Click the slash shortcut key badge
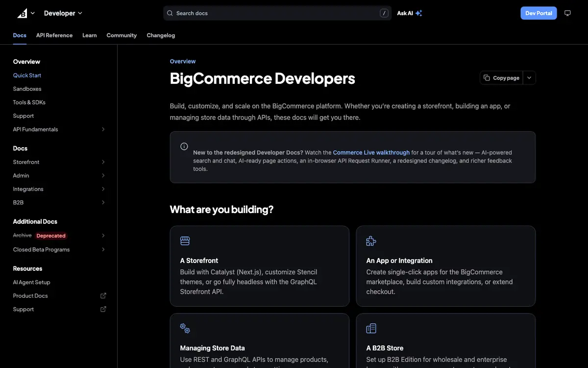The image size is (588, 368). (384, 13)
